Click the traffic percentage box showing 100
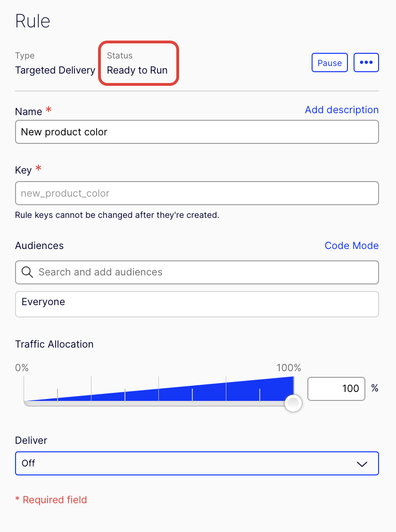This screenshot has height=532, width=396. (336, 389)
